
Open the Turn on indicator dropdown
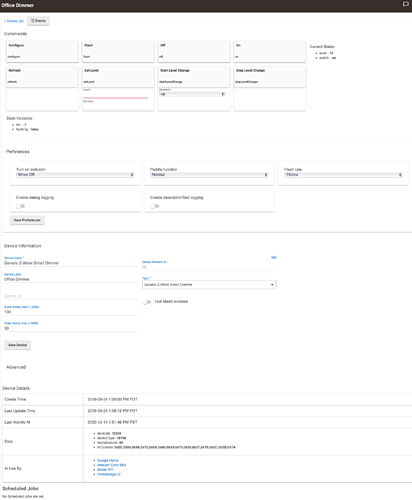(x=75, y=175)
